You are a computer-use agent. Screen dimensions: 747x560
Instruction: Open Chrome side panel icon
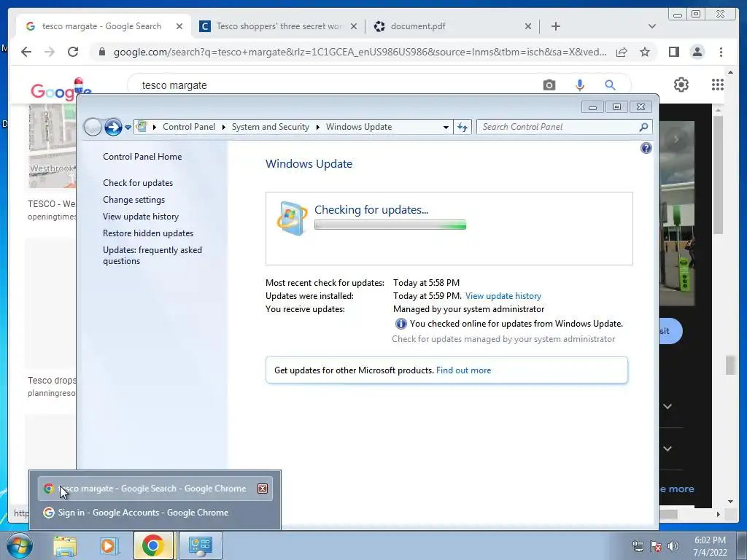pyautogui.click(x=673, y=52)
